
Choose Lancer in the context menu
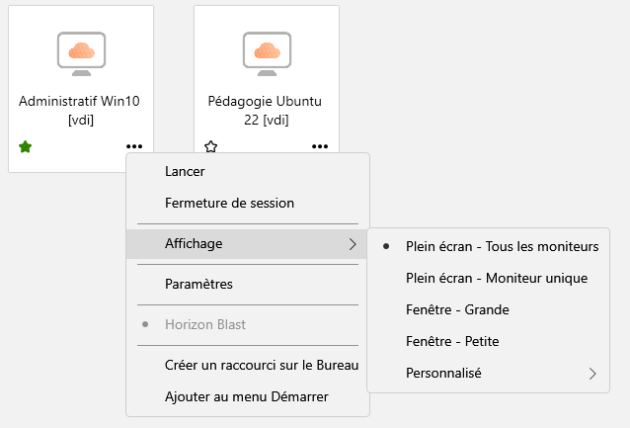click(x=185, y=172)
